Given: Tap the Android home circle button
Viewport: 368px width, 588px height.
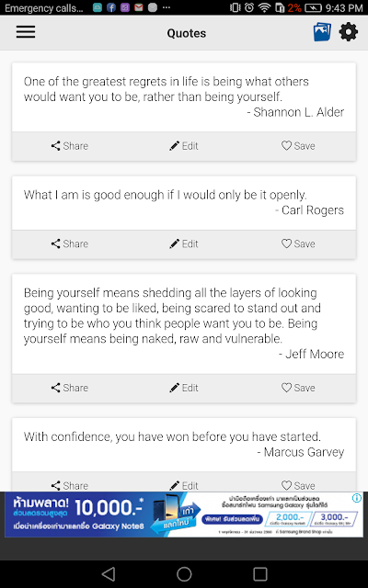Looking at the screenshot, I should pos(184,573).
